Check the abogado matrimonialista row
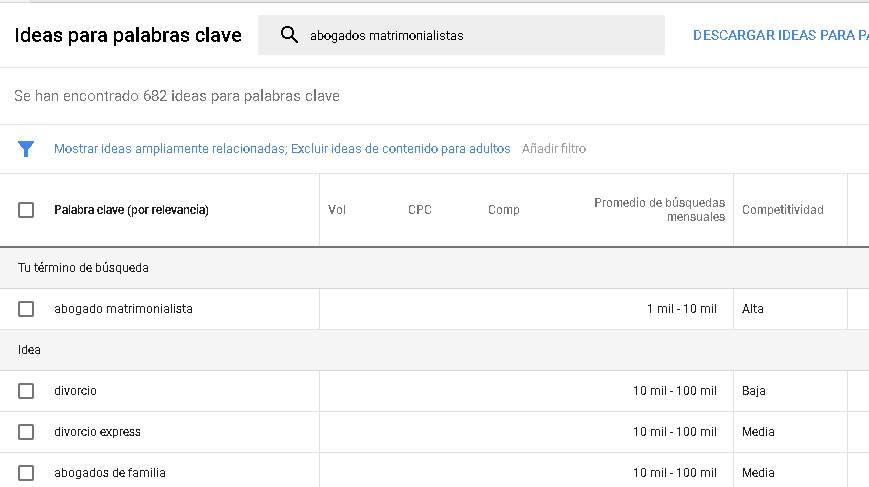 click(x=26, y=309)
